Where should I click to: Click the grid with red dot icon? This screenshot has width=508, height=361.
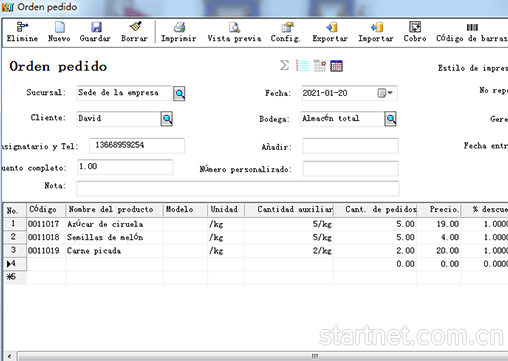319,66
